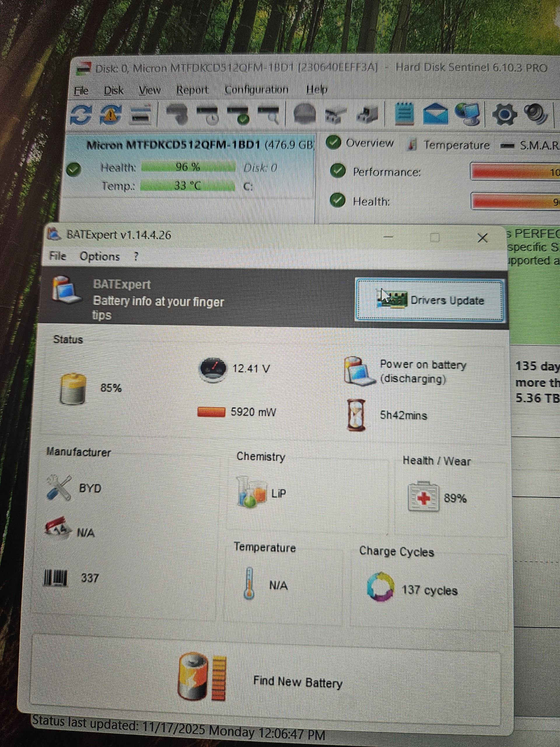Open the BATExpert question mark help menu
Viewport: 560px width, 747px height.
[136, 256]
